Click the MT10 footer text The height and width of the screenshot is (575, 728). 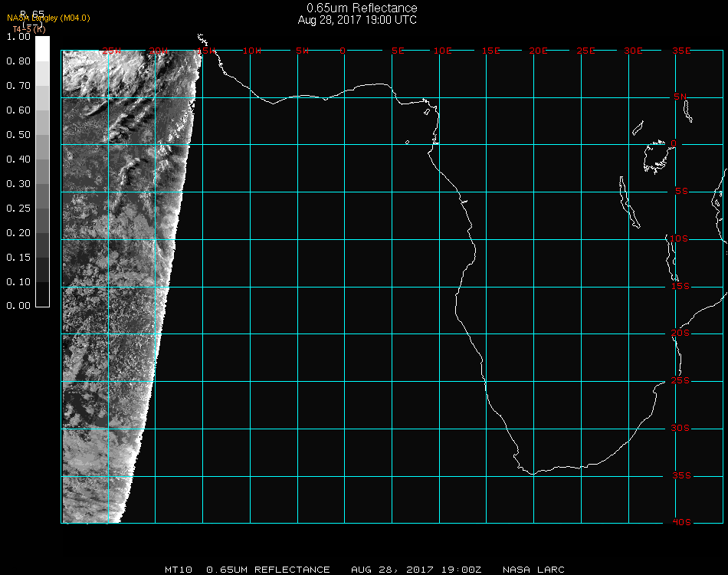(177, 570)
